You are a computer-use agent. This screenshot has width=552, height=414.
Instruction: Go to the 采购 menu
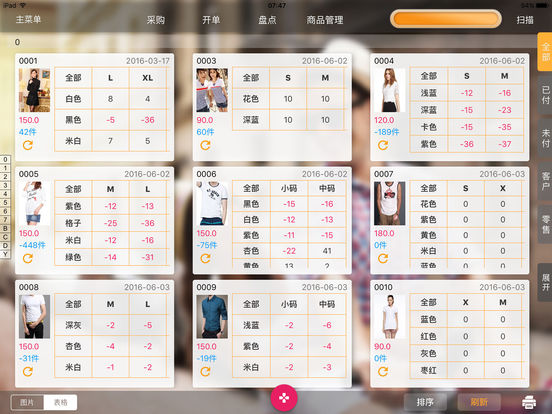[x=156, y=20]
